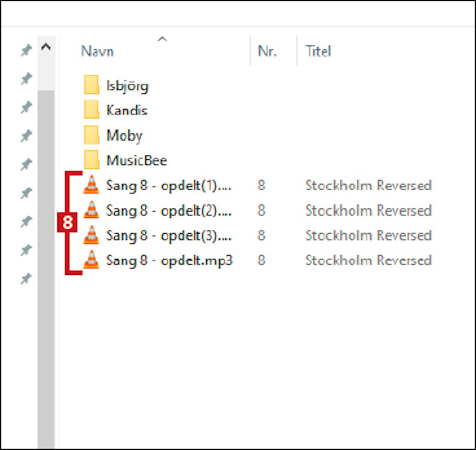Select the MusicBee folder name

137,161
